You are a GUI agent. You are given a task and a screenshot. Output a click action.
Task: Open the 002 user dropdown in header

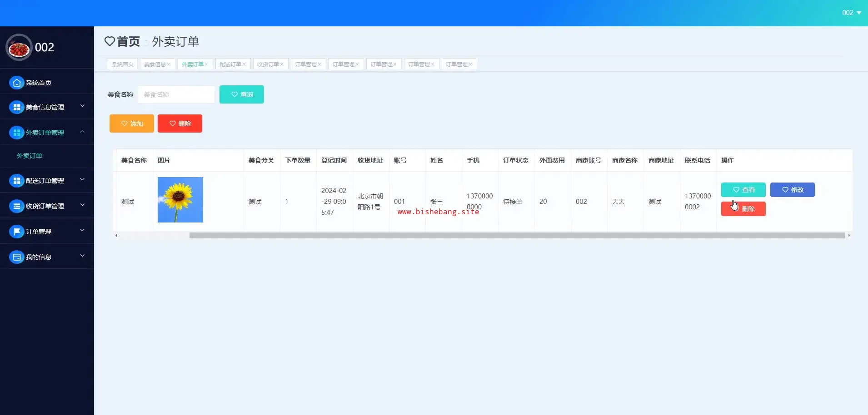(851, 13)
